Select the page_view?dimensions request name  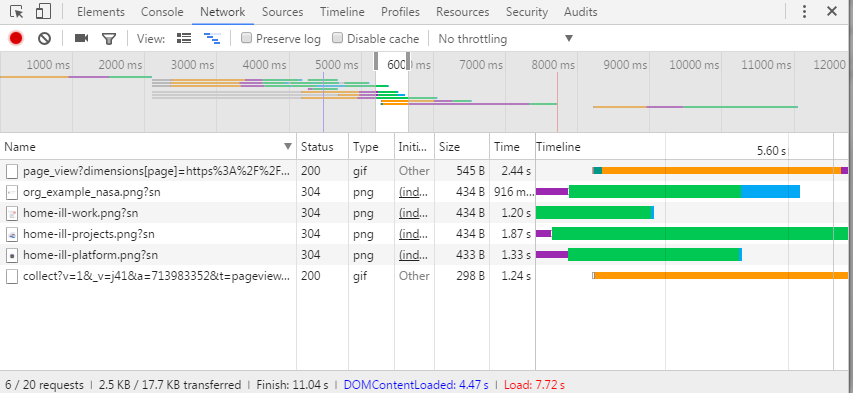156,171
